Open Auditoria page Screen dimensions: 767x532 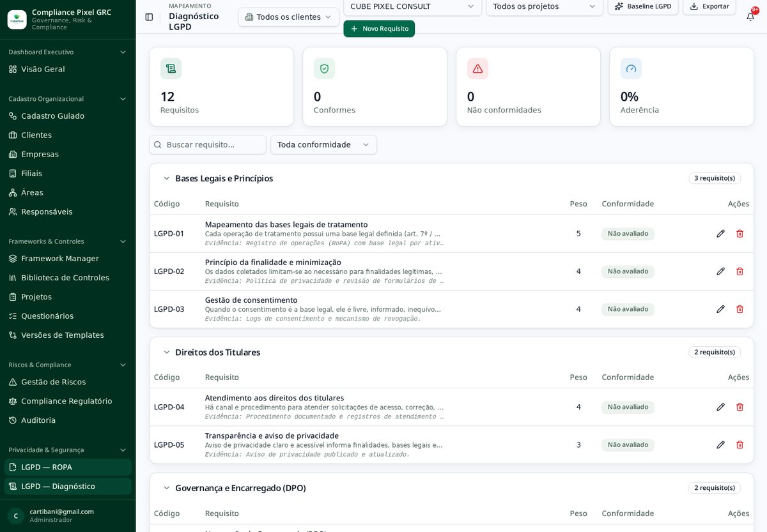click(x=68, y=420)
